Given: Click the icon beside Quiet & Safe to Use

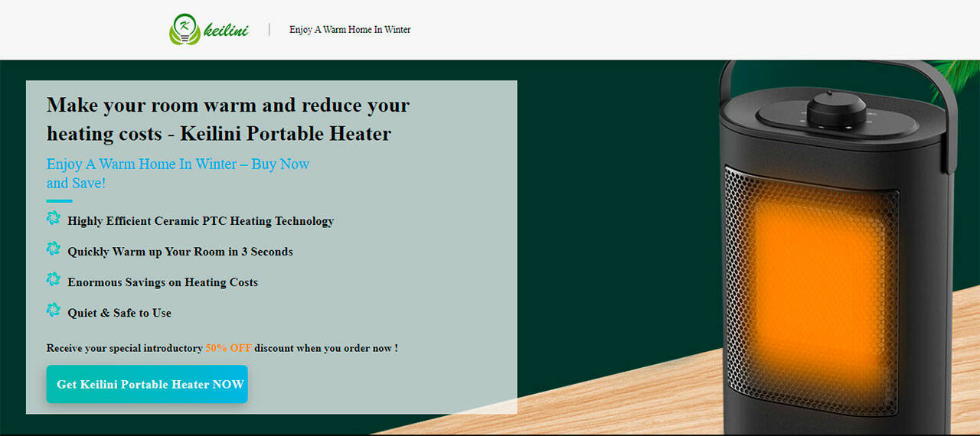Looking at the screenshot, I should [53, 311].
